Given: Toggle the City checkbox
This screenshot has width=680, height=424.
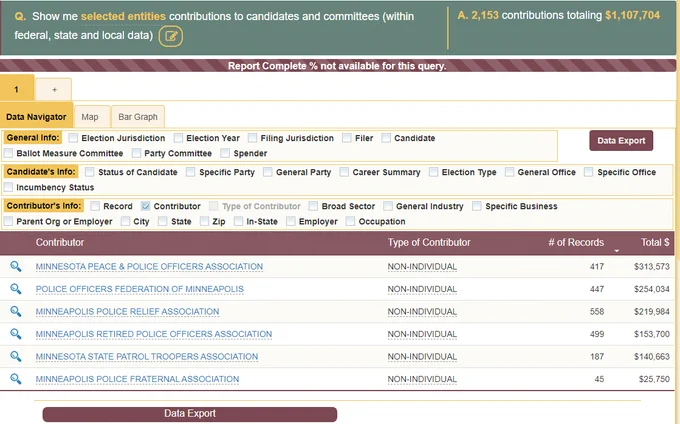Looking at the screenshot, I should pyautogui.click(x=125, y=222).
